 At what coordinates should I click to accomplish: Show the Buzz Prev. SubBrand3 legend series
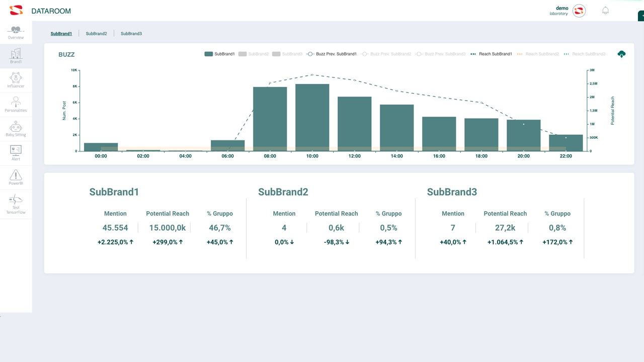point(440,54)
